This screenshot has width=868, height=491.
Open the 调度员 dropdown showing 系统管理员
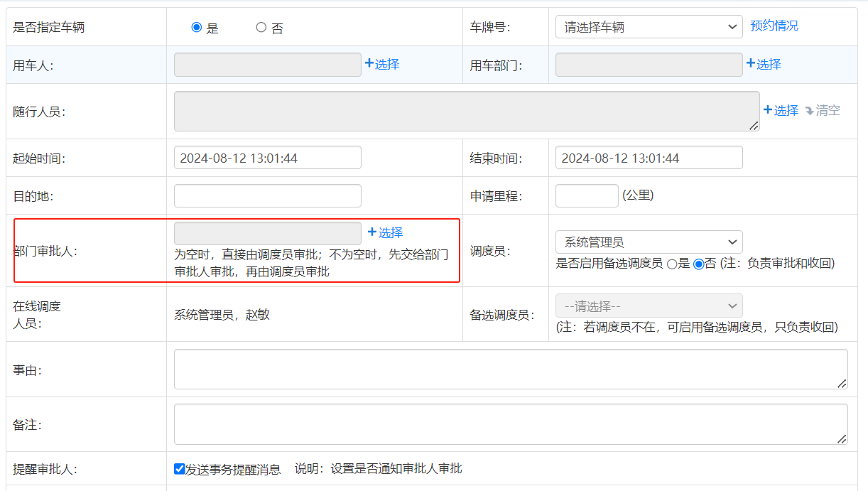649,242
